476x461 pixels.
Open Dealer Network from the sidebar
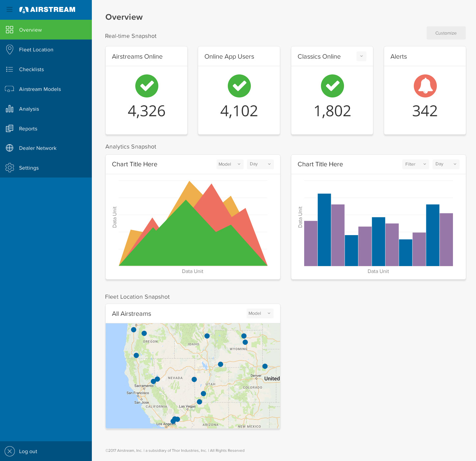click(46, 148)
